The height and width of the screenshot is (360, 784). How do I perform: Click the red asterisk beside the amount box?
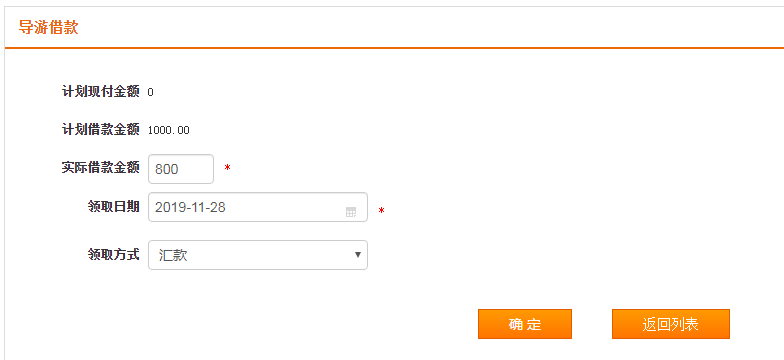point(228,168)
